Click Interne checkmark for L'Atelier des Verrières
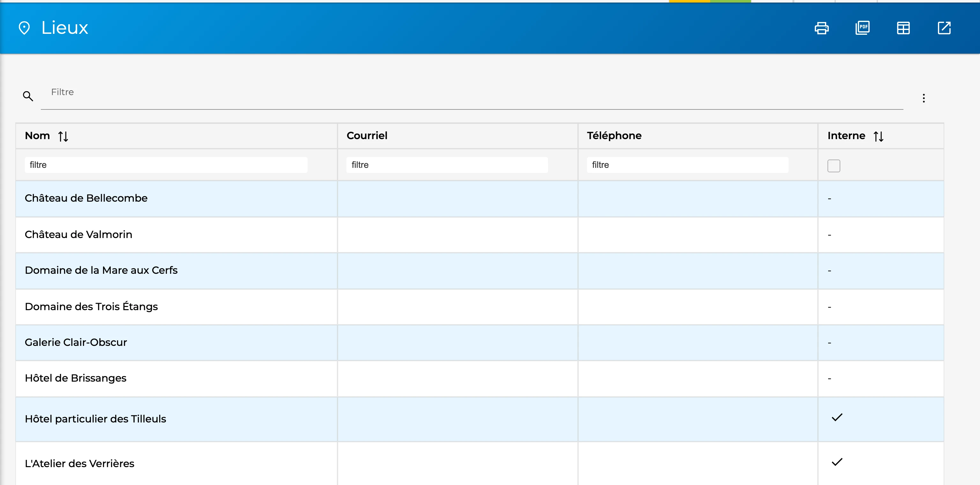 [837, 462]
